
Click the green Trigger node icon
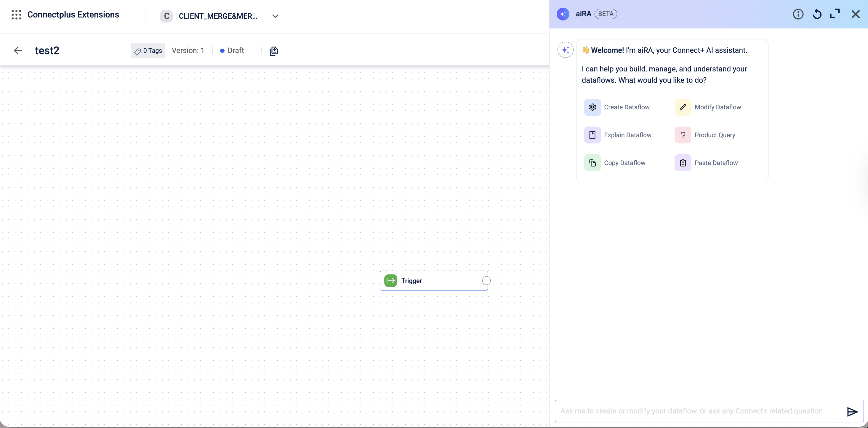[x=390, y=281]
